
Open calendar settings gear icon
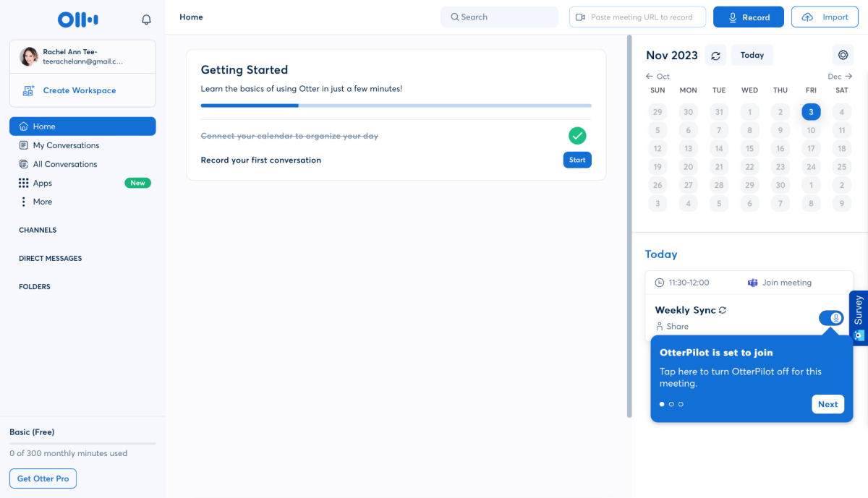843,55
